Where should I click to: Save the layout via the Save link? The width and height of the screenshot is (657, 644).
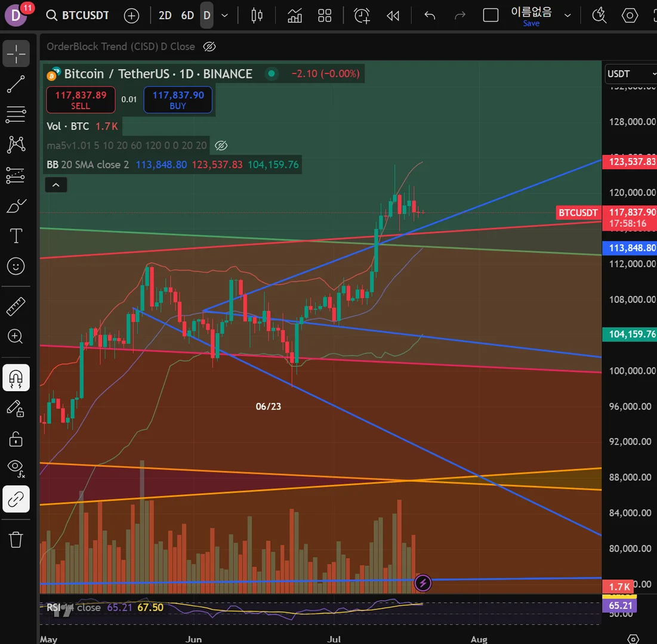[x=531, y=23]
